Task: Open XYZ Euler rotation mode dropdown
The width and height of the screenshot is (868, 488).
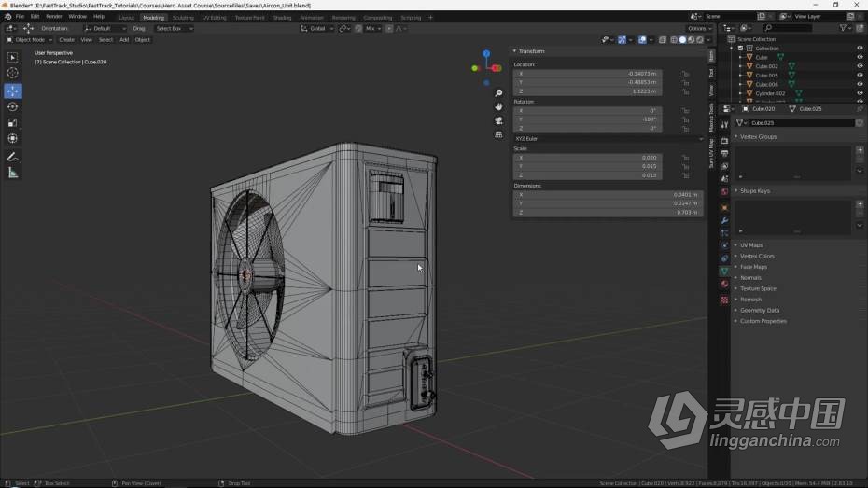Action: coord(609,139)
